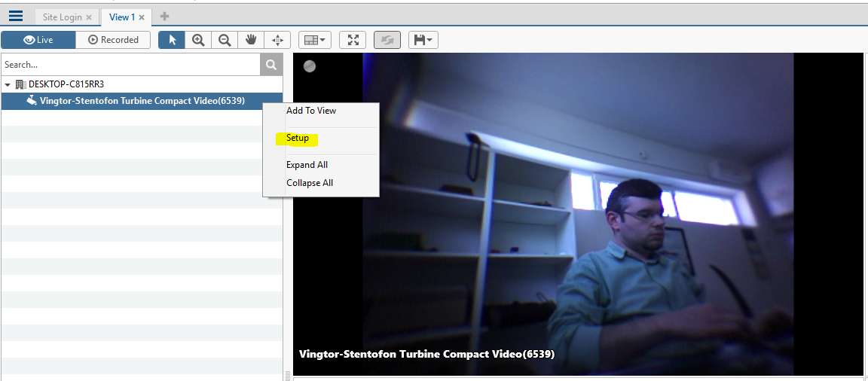
Task: Click the search magnifier button
Action: [x=271, y=65]
